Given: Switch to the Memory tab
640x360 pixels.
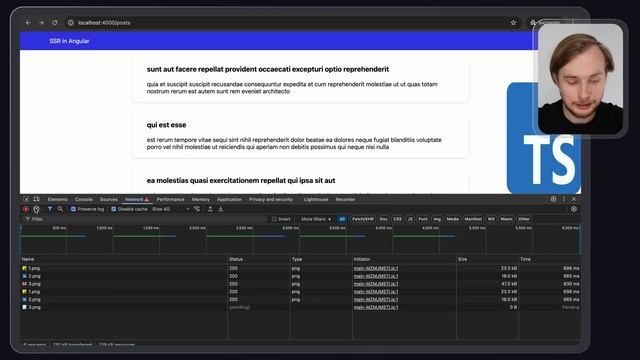Looking at the screenshot, I should click(x=200, y=199).
